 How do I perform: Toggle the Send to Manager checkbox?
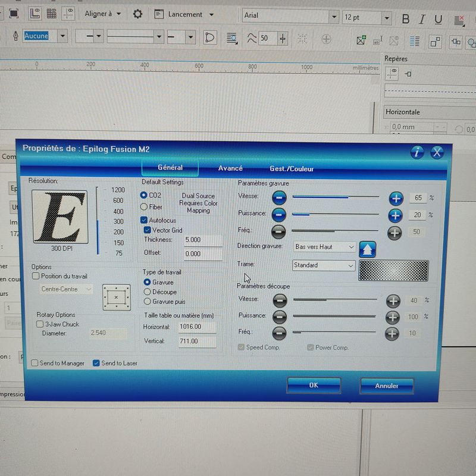click(35, 363)
